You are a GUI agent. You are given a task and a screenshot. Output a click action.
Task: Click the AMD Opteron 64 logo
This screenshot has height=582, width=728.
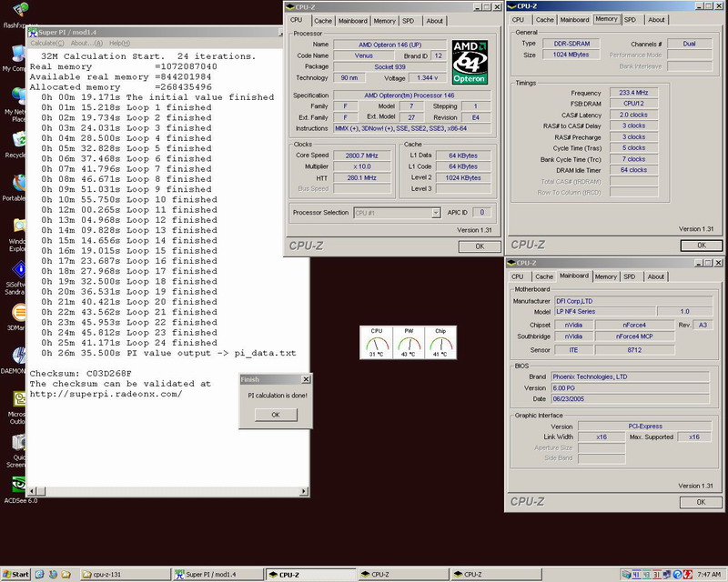tap(470, 62)
